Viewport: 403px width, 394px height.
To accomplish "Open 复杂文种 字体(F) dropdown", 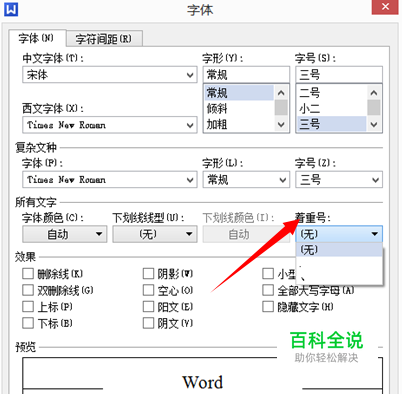I will coord(110,180).
